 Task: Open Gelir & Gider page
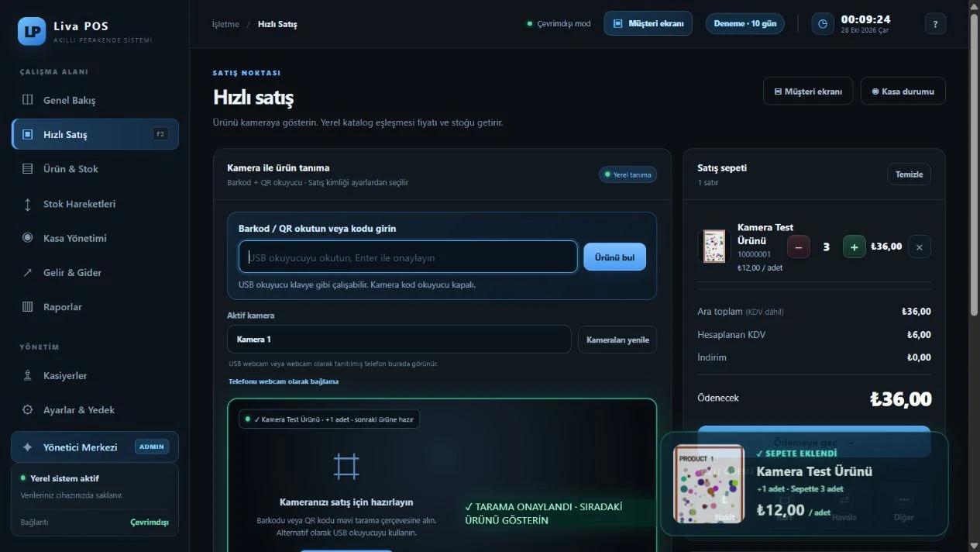(95, 272)
